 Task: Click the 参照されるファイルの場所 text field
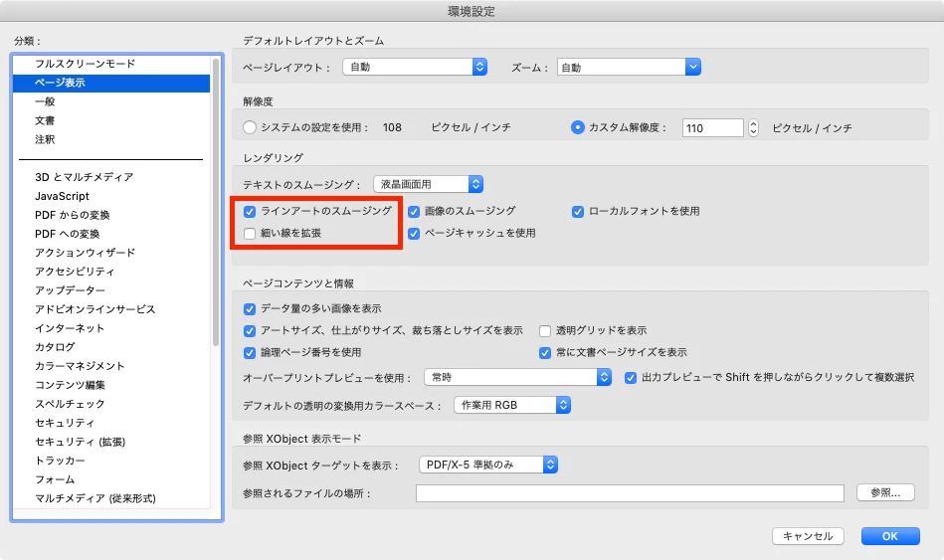pos(630,493)
